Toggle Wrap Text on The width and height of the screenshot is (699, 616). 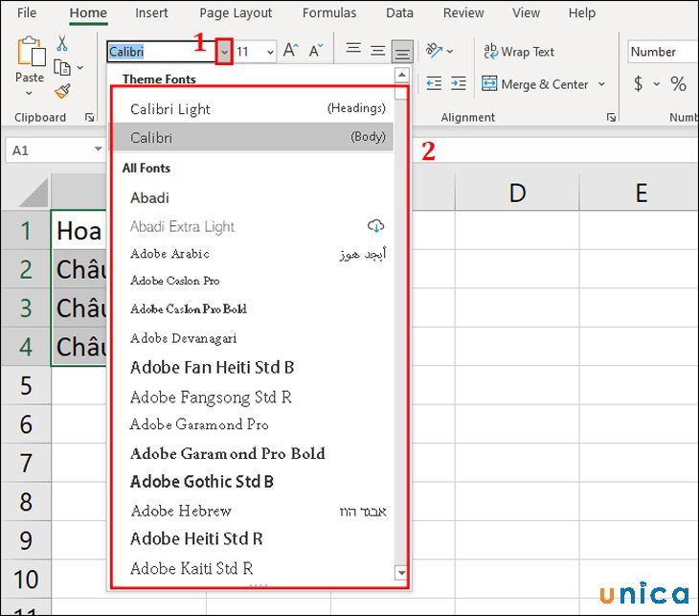click(x=518, y=52)
